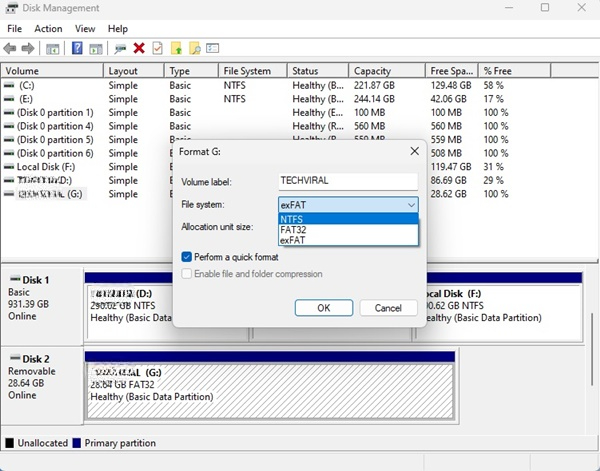Click drive icon beside (E:) volume

click(x=9, y=99)
